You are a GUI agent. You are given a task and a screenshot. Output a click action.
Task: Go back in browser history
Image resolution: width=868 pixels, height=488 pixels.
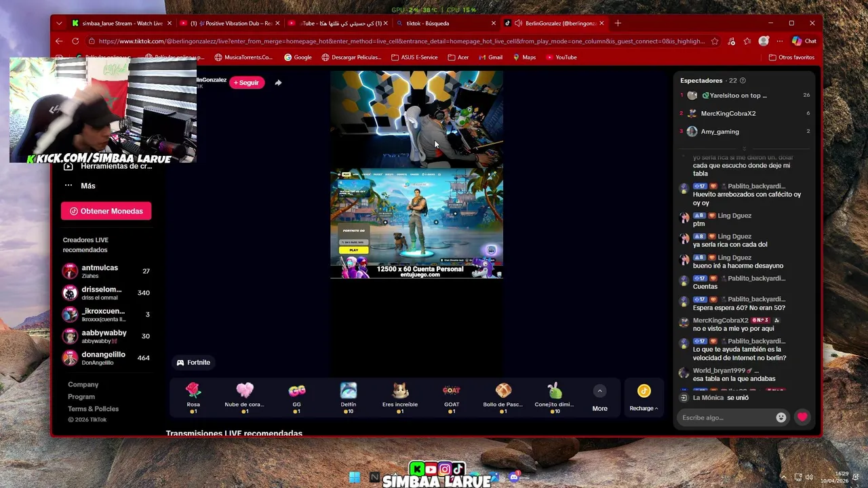click(59, 41)
